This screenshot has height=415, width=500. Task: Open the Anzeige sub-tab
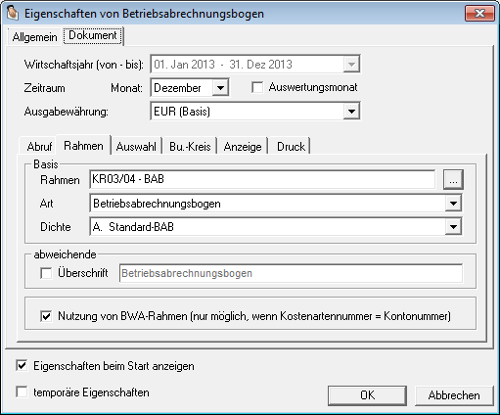(x=242, y=147)
